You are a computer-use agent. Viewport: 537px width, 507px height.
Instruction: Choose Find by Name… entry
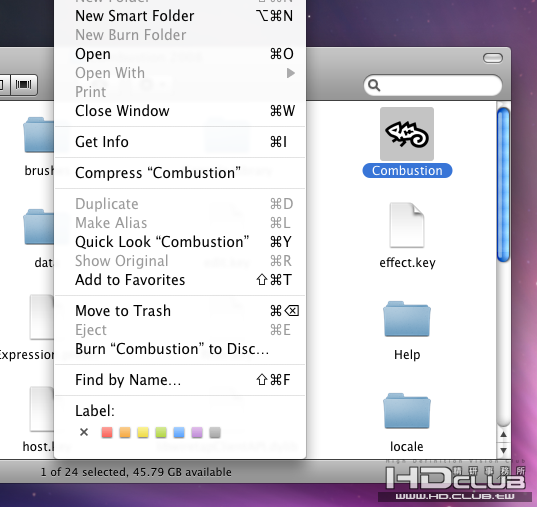coord(180,380)
